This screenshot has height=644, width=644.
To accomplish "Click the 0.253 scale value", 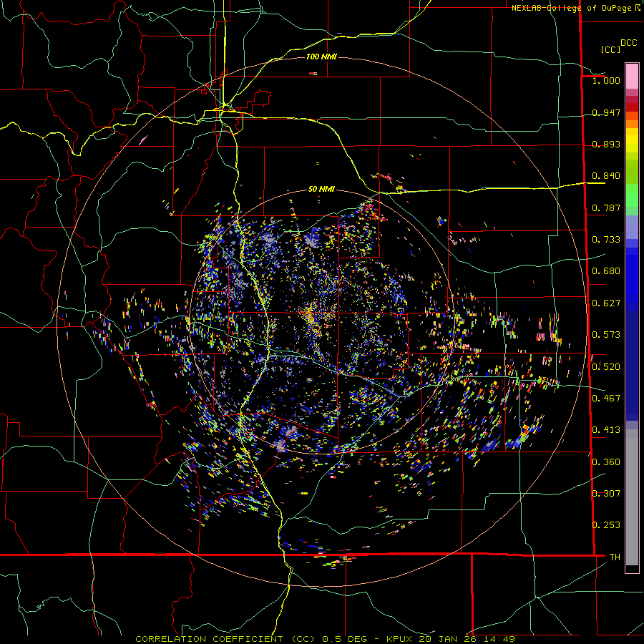I will [606, 525].
